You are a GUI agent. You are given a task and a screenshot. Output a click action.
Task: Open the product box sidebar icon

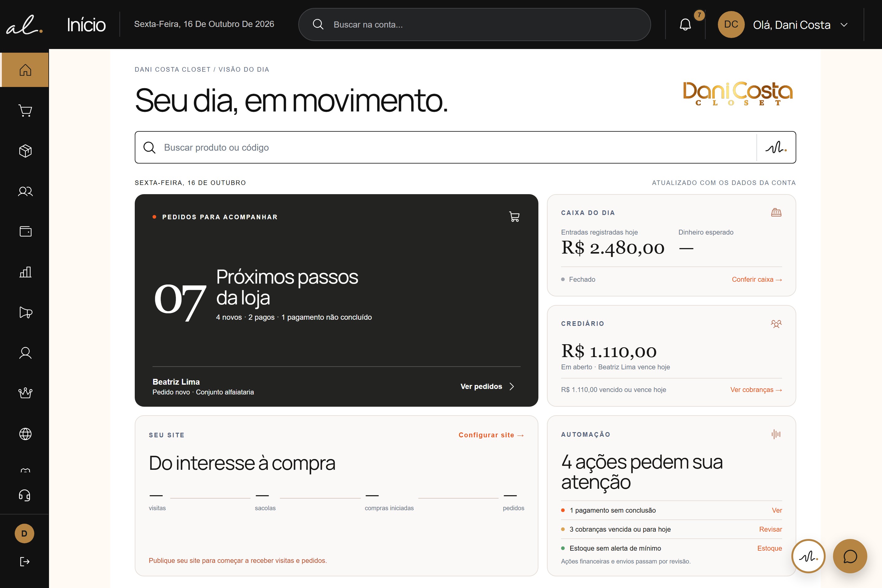pos(25,151)
